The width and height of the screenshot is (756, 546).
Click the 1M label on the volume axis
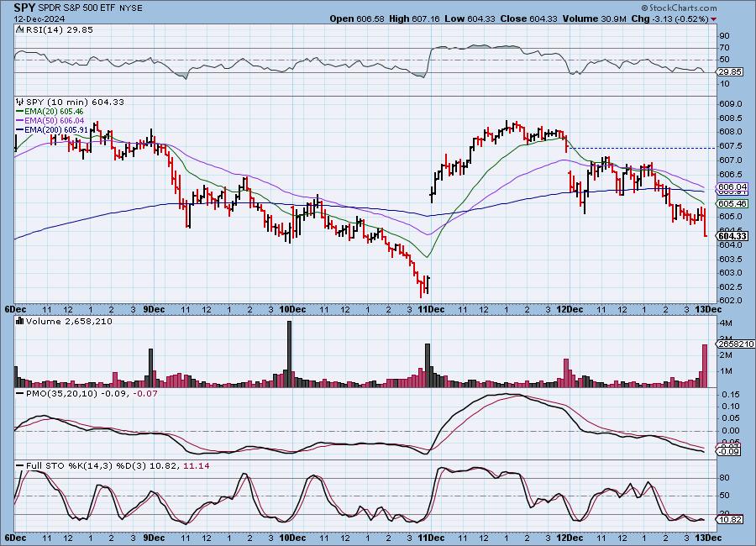tap(726, 371)
